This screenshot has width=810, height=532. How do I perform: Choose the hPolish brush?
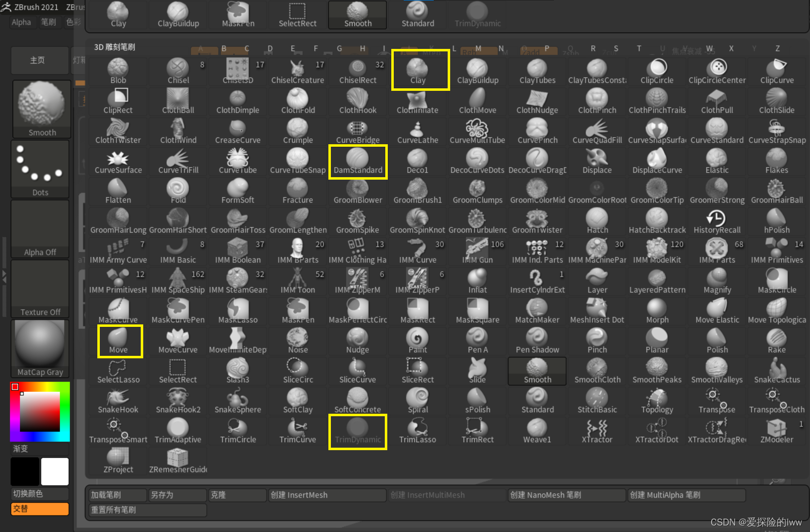click(777, 221)
